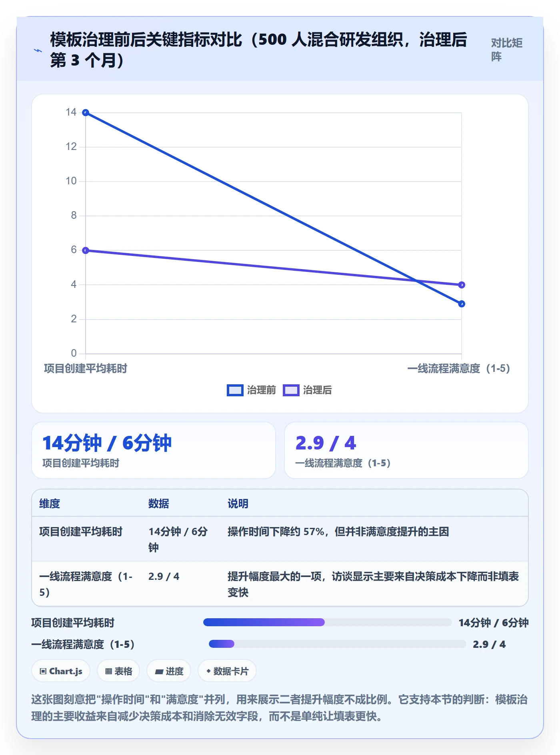Click the 一线流程满意度 progress bar
The width and height of the screenshot is (560, 755).
tap(337, 644)
